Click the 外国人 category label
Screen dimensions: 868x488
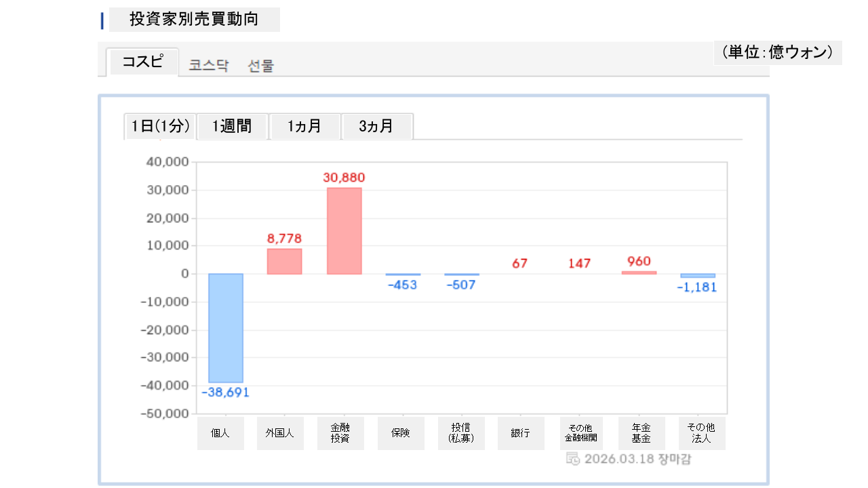pos(280,433)
